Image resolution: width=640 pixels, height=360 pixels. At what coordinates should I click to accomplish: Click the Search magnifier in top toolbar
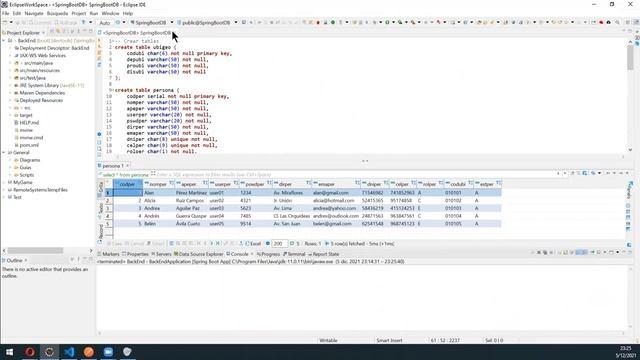(617, 22)
